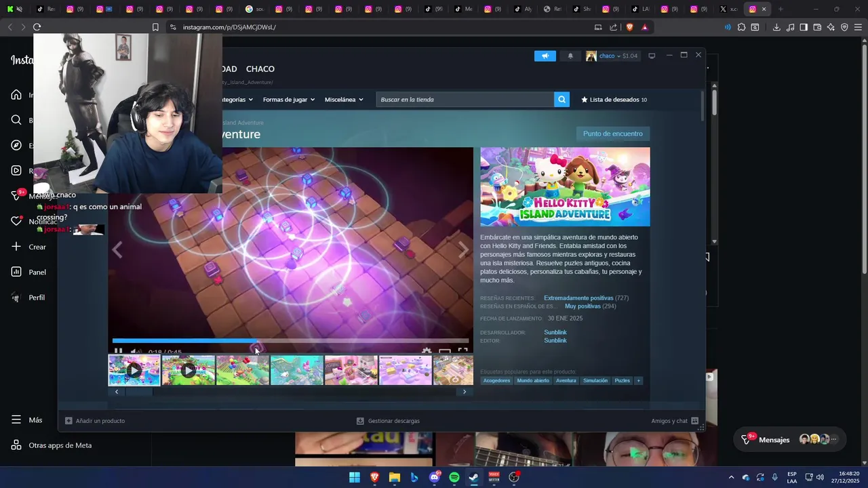Toggle the browser sidebar panel icon
The image size is (868, 488).
click(804, 27)
